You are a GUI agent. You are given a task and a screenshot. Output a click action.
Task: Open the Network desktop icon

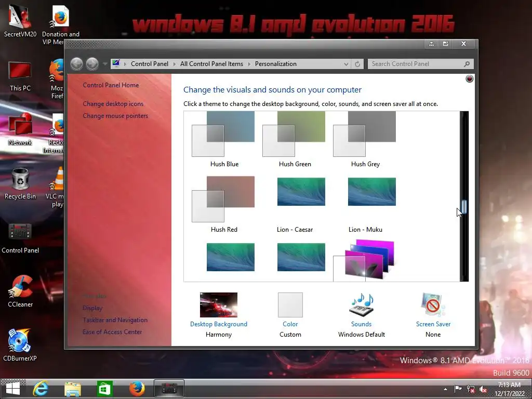(x=20, y=129)
